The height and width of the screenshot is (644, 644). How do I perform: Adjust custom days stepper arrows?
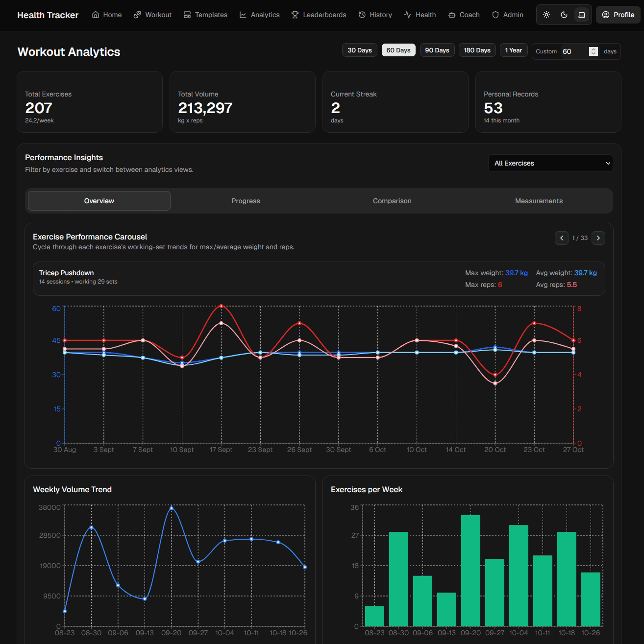pyautogui.click(x=594, y=51)
